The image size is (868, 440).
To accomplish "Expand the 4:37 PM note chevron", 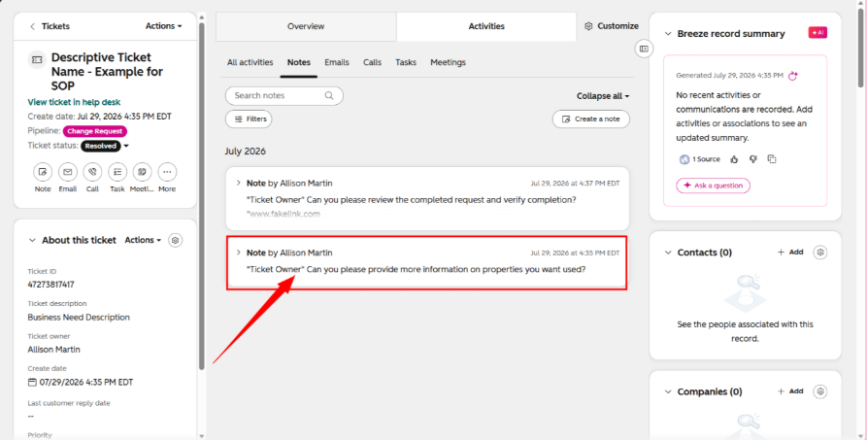I will click(239, 183).
